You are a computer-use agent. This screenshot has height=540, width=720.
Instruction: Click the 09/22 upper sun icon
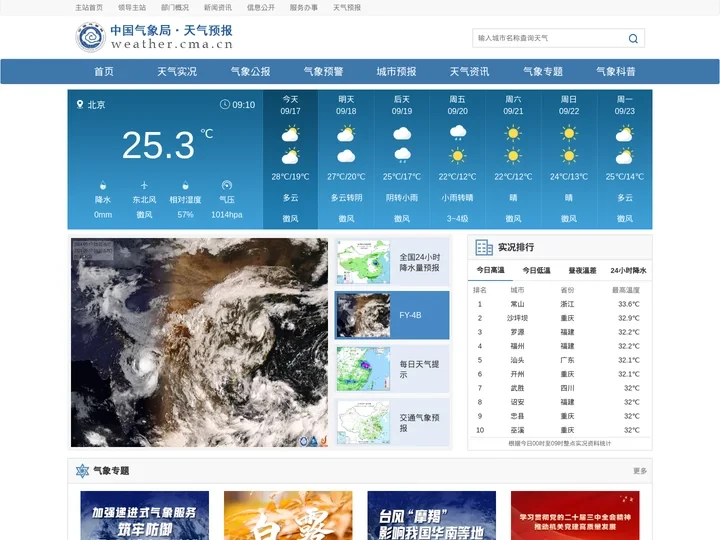[x=569, y=134]
